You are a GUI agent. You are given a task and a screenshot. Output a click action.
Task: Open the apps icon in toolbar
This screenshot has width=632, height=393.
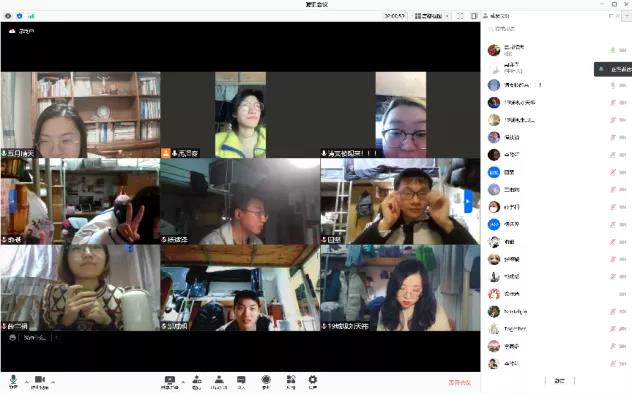[x=291, y=382]
